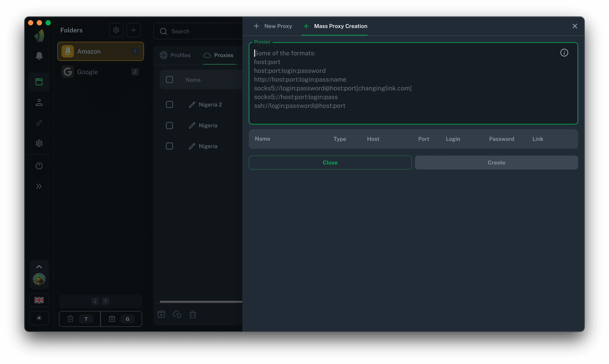
Task: Add a new folder with plus icon
Action: [133, 30]
